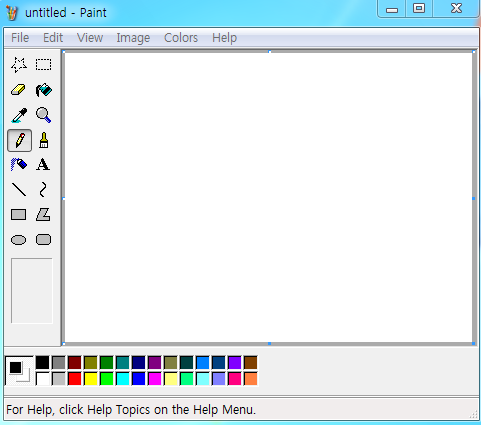Viewport: 481px width, 425px height.
Task: Select the lavender periwinkle swatch
Action: (219, 379)
